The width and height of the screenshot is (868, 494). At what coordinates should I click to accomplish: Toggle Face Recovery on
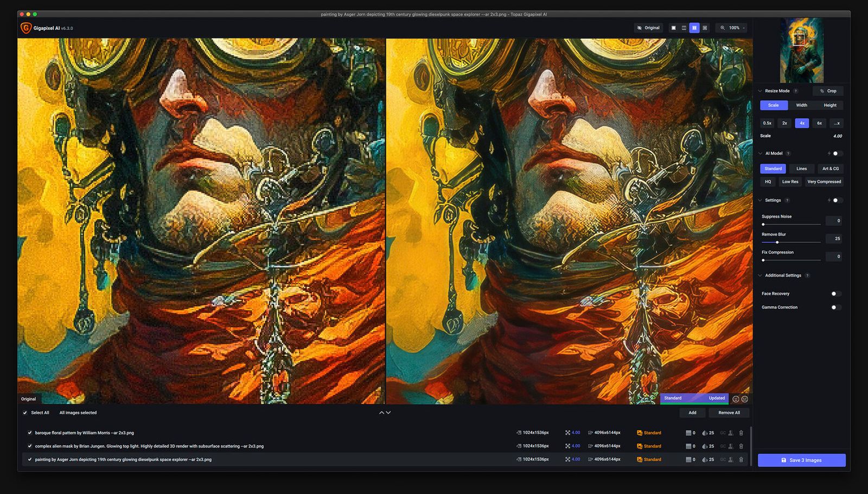tap(834, 293)
